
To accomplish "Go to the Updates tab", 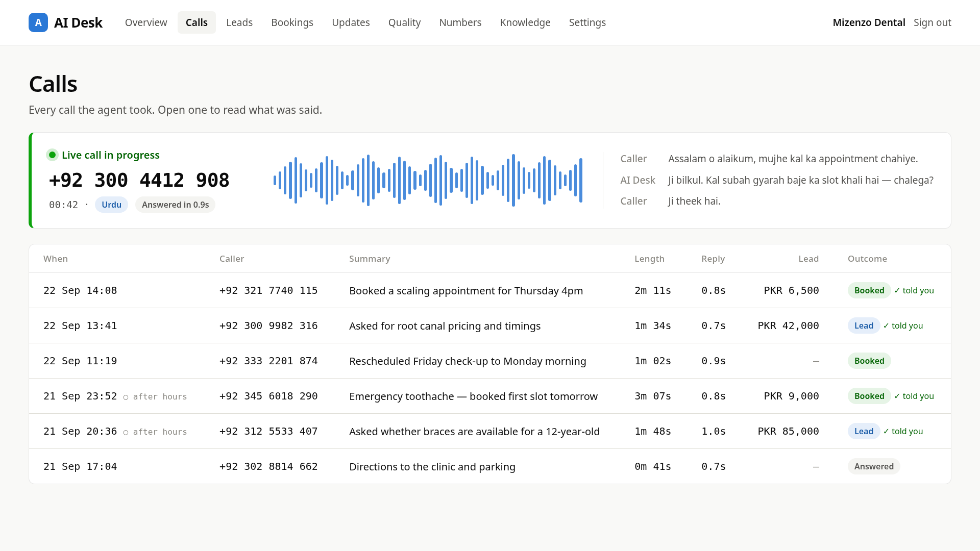I will 351,22.
